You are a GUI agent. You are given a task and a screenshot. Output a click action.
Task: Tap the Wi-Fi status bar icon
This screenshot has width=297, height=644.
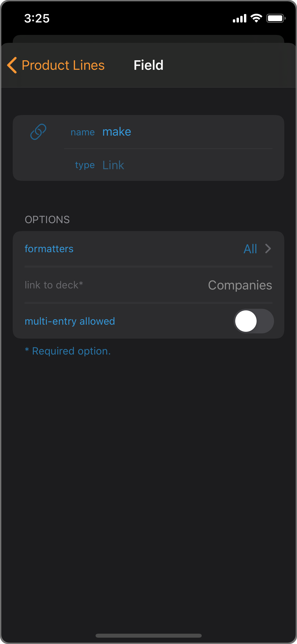pyautogui.click(x=256, y=18)
